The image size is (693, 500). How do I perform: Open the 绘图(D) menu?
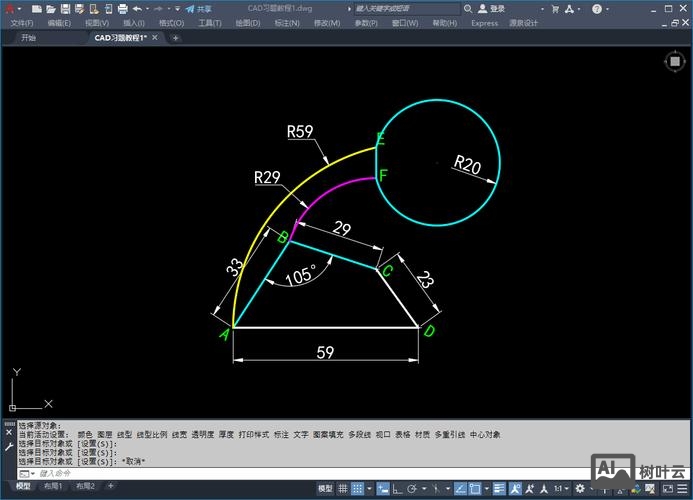click(x=247, y=22)
